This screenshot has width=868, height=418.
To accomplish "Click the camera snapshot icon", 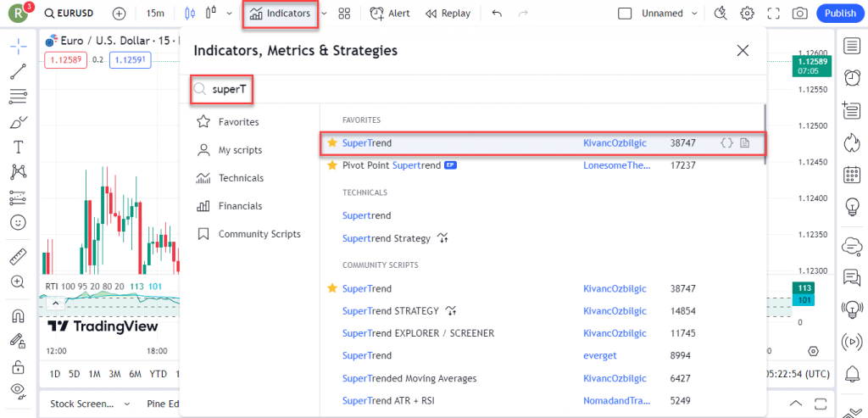I will pyautogui.click(x=798, y=14).
